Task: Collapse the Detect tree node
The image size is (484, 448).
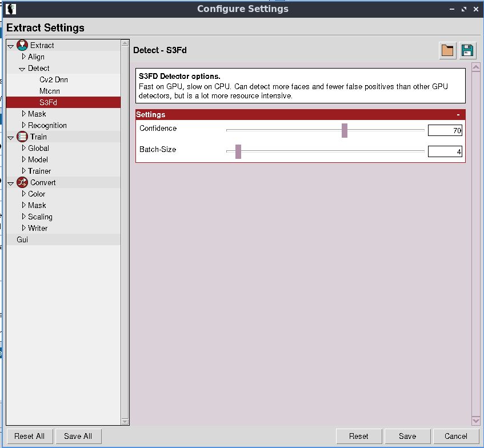Action: pyautogui.click(x=22, y=69)
